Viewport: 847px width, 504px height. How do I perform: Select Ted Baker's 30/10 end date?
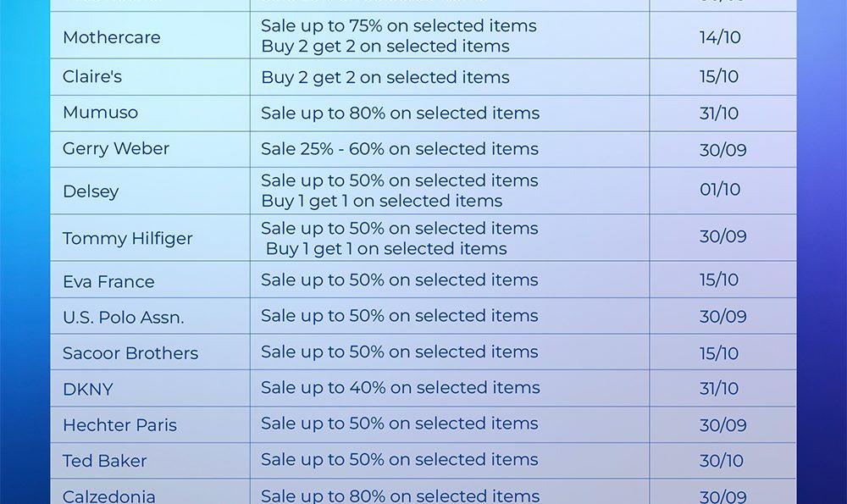coord(722,461)
